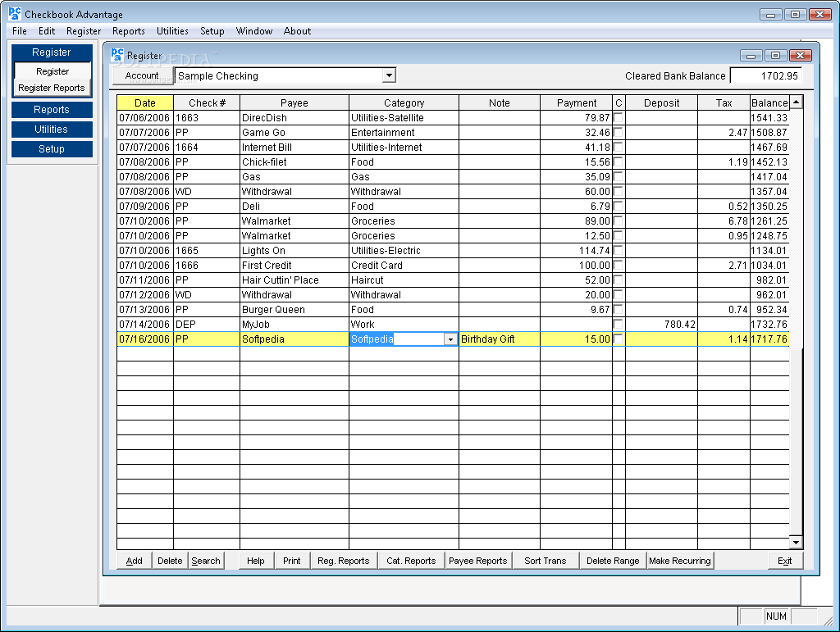Image resolution: width=840 pixels, height=632 pixels.
Task: Click the 780.42 deposit cell
Action: (662, 325)
